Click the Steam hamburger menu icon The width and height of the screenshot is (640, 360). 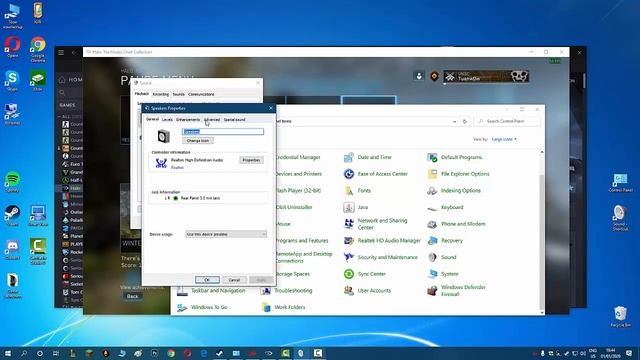61,52
